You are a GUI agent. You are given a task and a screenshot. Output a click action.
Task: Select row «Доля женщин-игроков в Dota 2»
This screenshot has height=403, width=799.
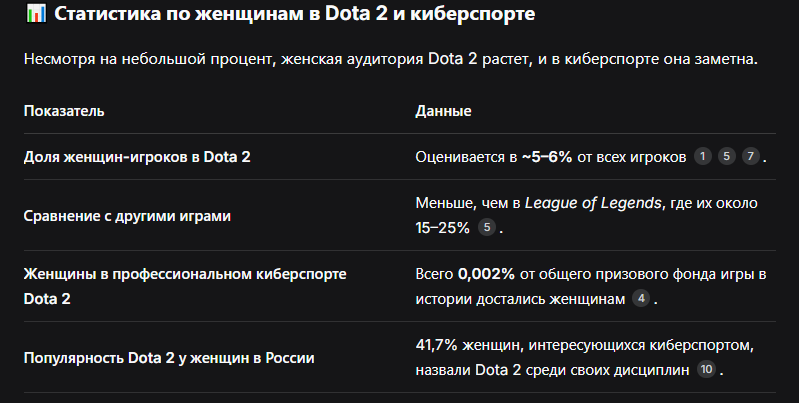(400, 157)
